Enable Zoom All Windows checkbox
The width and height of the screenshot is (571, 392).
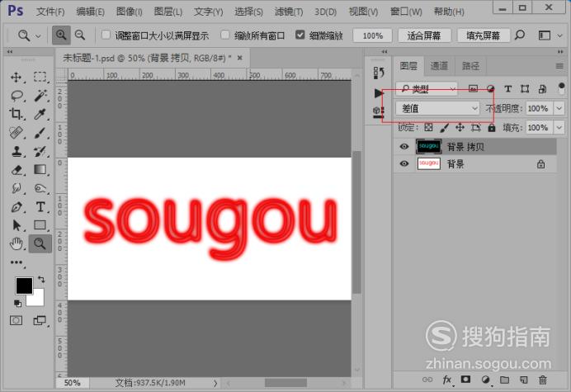point(225,35)
